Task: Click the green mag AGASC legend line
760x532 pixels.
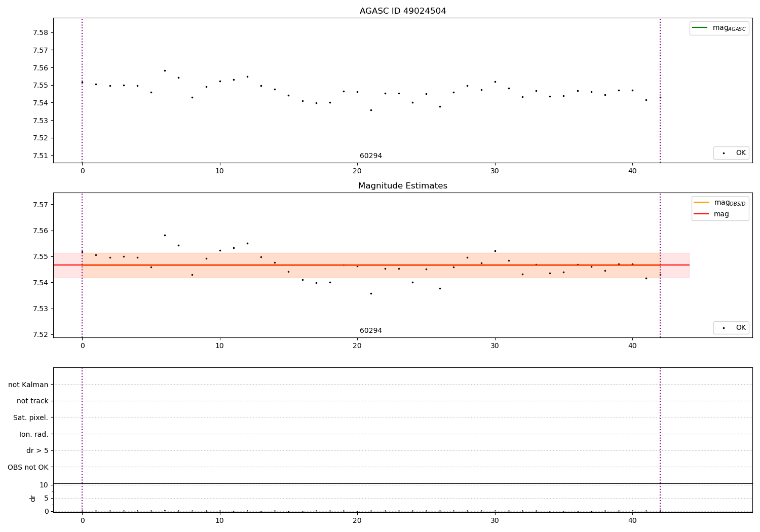Action: [700, 28]
